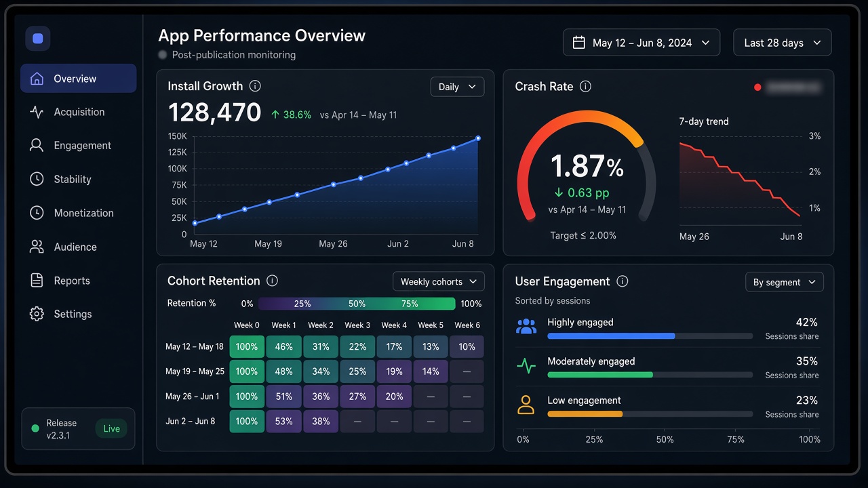Open the Monetization menu item

[x=78, y=213]
